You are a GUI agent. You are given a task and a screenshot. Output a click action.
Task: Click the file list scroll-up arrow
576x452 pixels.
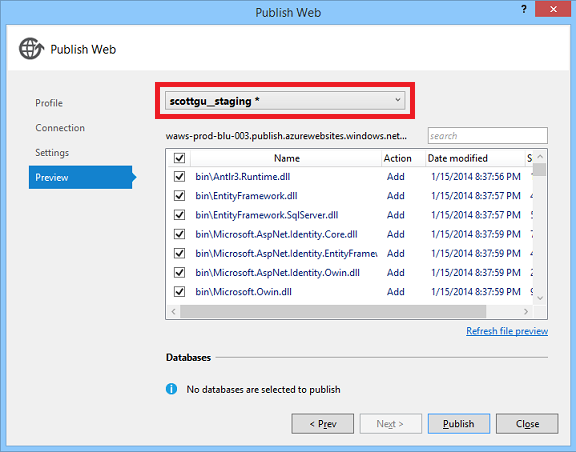tap(540, 157)
